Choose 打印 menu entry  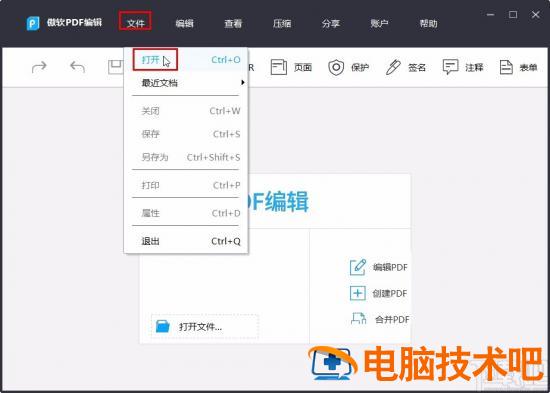(x=186, y=185)
